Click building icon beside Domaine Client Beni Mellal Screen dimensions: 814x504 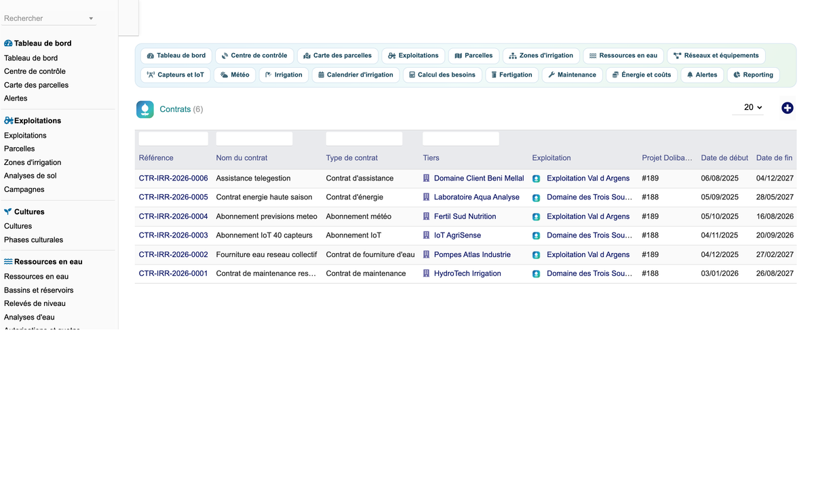[427, 178]
